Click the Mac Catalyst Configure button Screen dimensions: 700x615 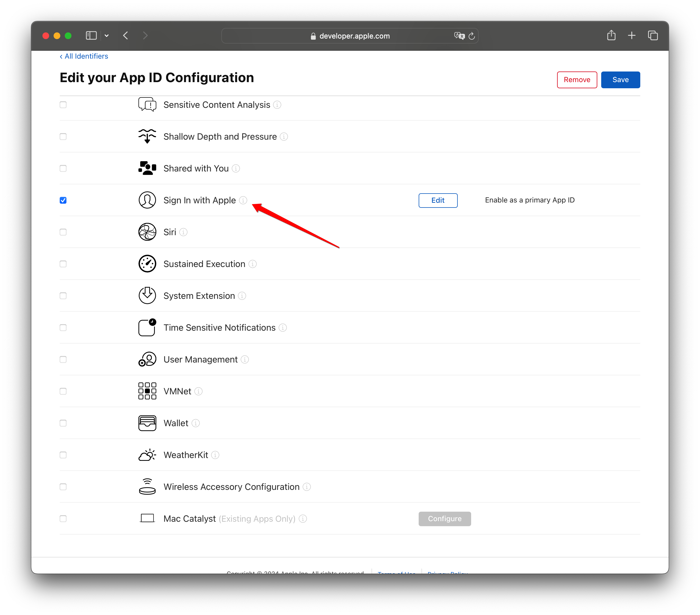(445, 519)
